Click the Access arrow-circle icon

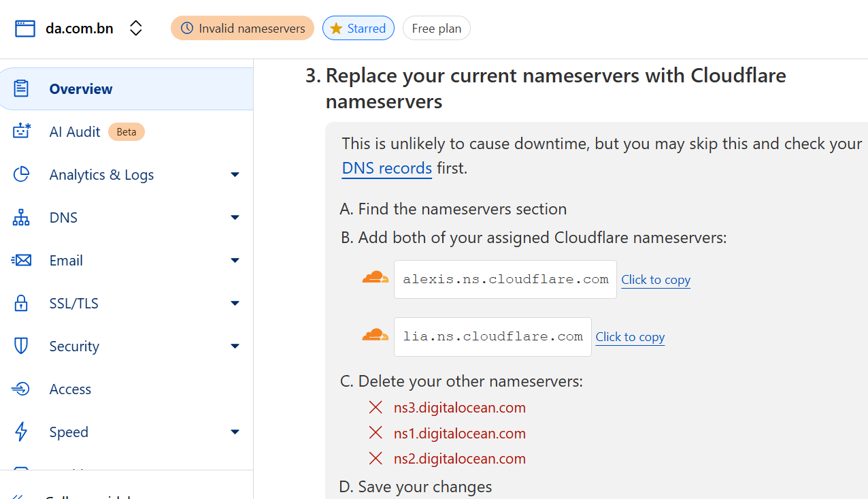tap(21, 389)
